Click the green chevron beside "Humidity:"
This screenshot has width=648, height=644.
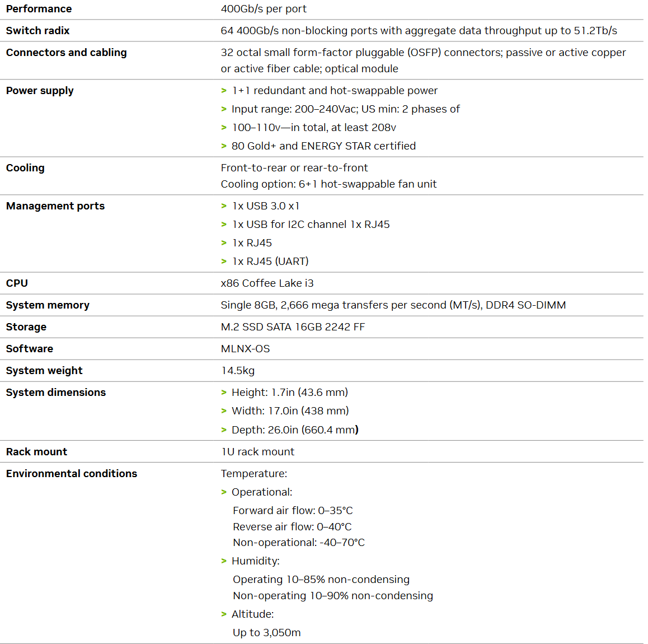(224, 561)
